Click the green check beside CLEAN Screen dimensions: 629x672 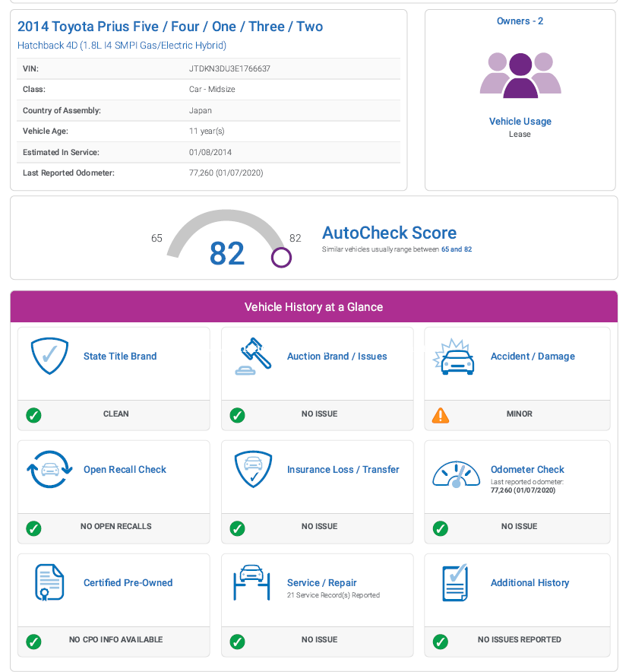[34, 415]
